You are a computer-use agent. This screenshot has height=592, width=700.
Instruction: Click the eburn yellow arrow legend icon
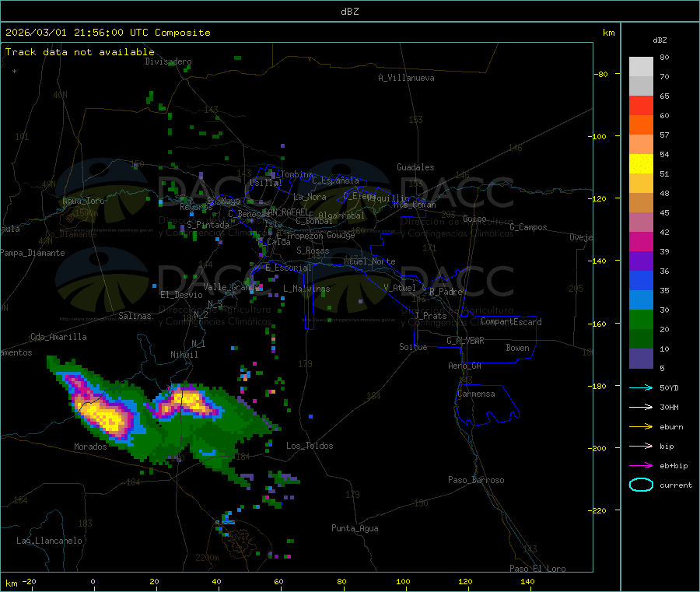click(x=641, y=427)
